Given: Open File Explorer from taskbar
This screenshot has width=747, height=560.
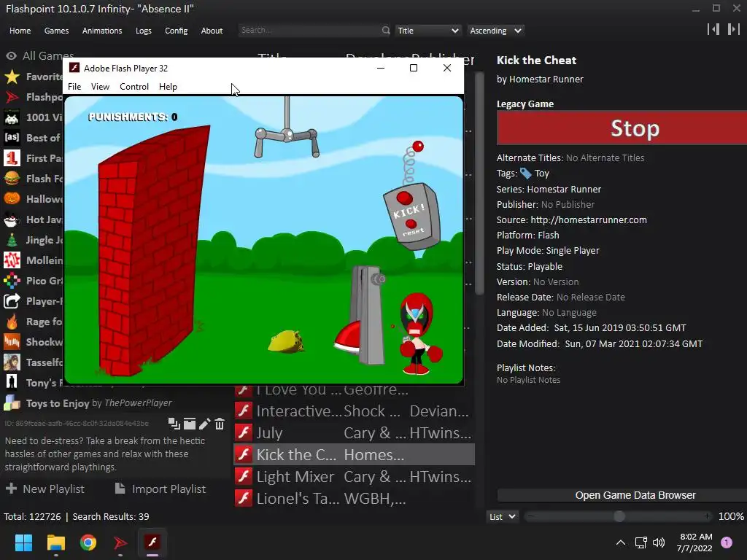Looking at the screenshot, I should 55,542.
